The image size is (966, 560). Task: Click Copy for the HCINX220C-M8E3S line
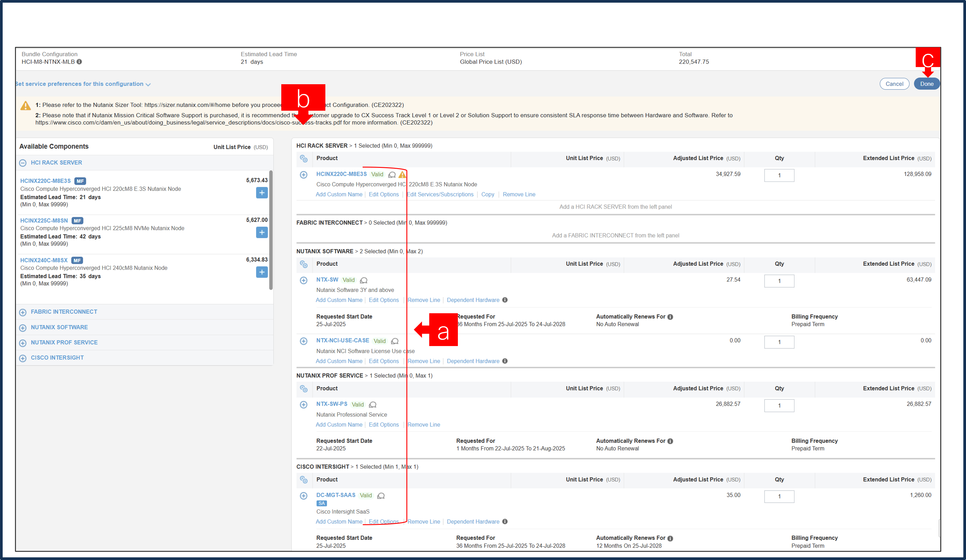pos(487,194)
